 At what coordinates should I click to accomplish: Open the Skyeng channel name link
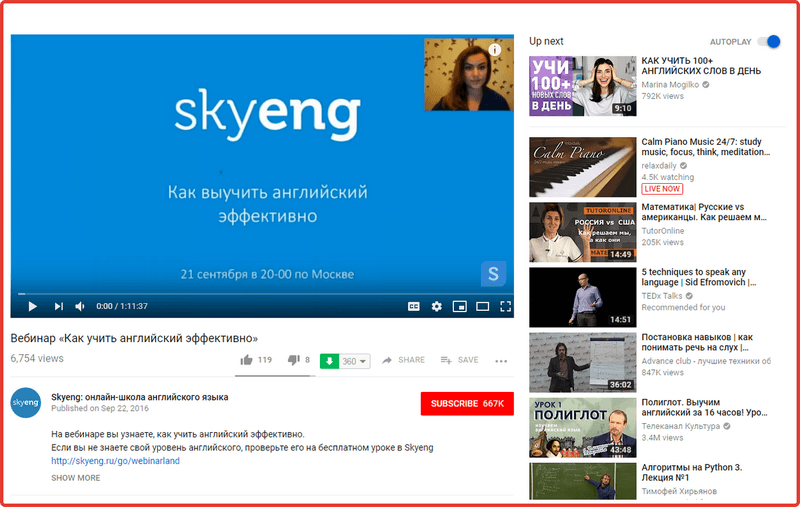pos(140,397)
